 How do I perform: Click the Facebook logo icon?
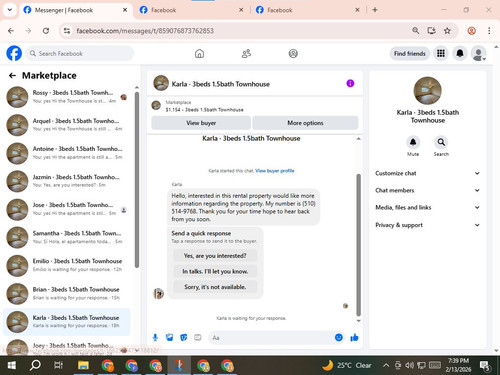point(14,53)
